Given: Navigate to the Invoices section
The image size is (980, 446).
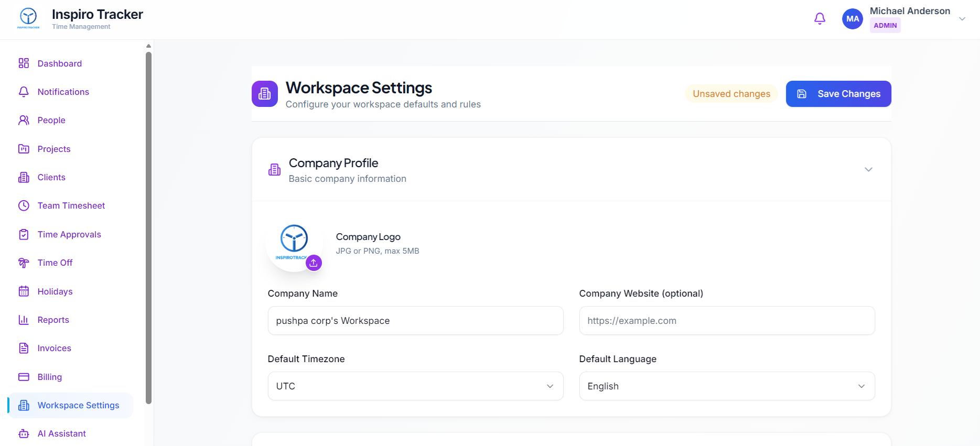Looking at the screenshot, I should tap(54, 348).
